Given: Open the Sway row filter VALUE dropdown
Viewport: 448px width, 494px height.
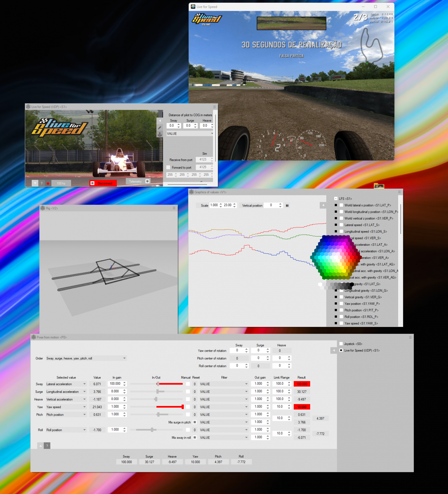Looking at the screenshot, I should click(x=224, y=384).
